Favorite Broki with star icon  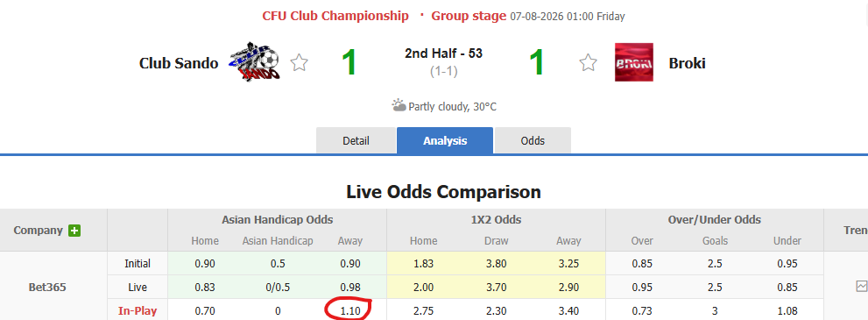[x=588, y=62]
